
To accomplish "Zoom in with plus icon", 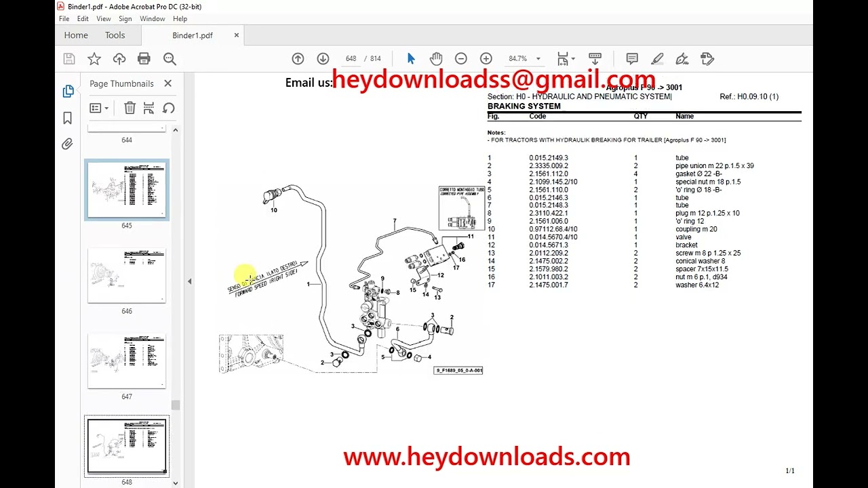I will [x=486, y=59].
